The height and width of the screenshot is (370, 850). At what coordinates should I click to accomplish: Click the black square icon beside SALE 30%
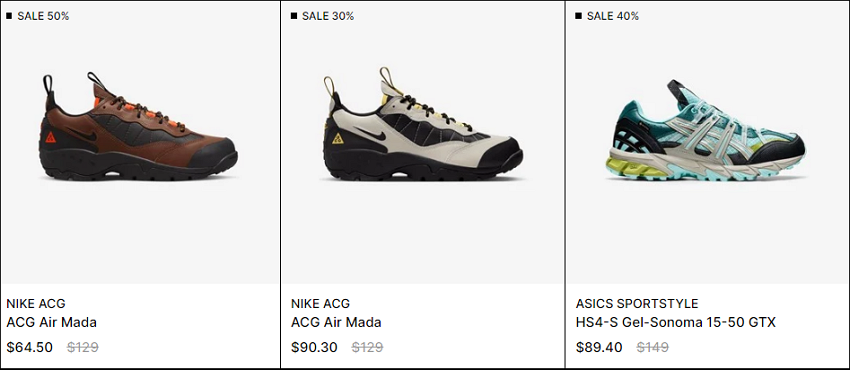click(x=294, y=16)
